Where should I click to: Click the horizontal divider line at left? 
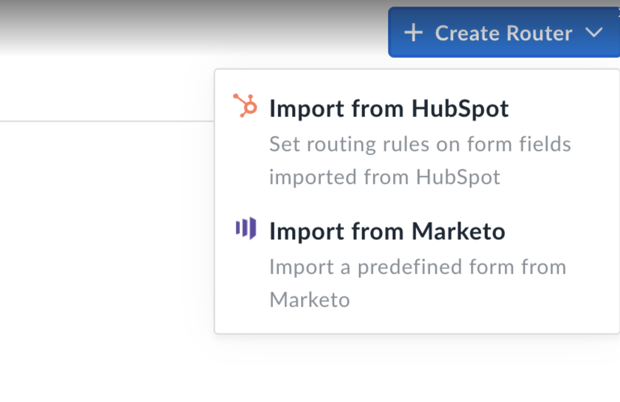(x=107, y=121)
